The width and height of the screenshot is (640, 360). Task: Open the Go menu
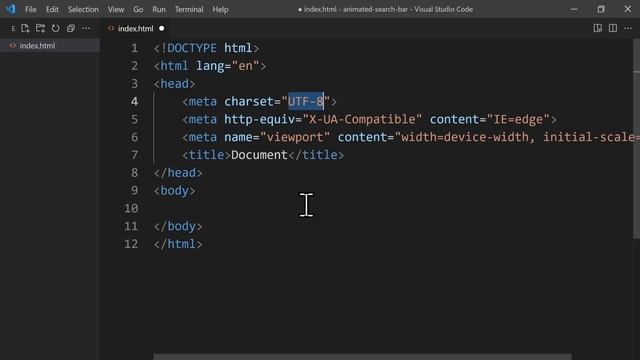click(x=138, y=9)
